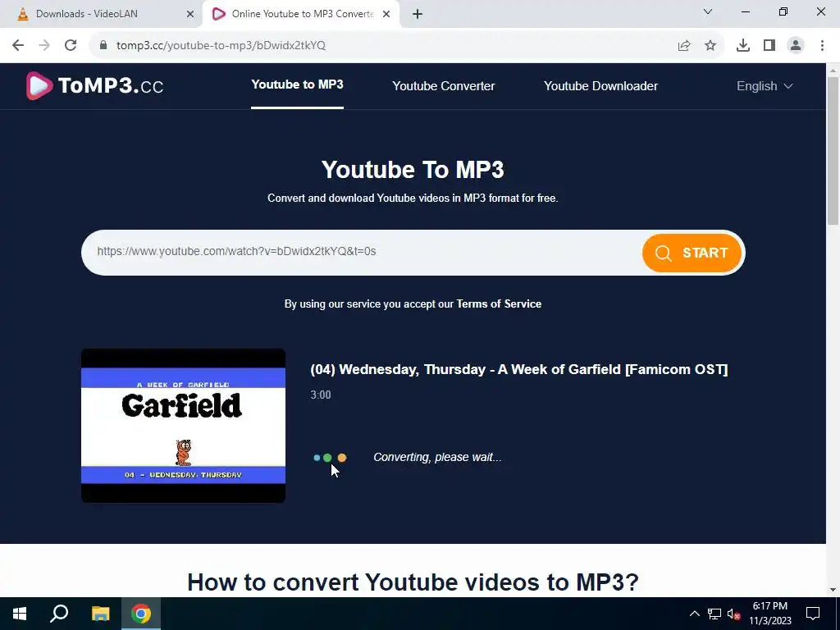This screenshot has width=840, height=630.
Task: Open Chrome three-dot menu
Action: (x=822, y=46)
